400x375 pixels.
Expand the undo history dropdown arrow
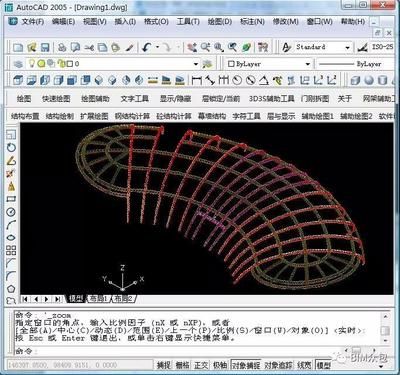pos(157,47)
